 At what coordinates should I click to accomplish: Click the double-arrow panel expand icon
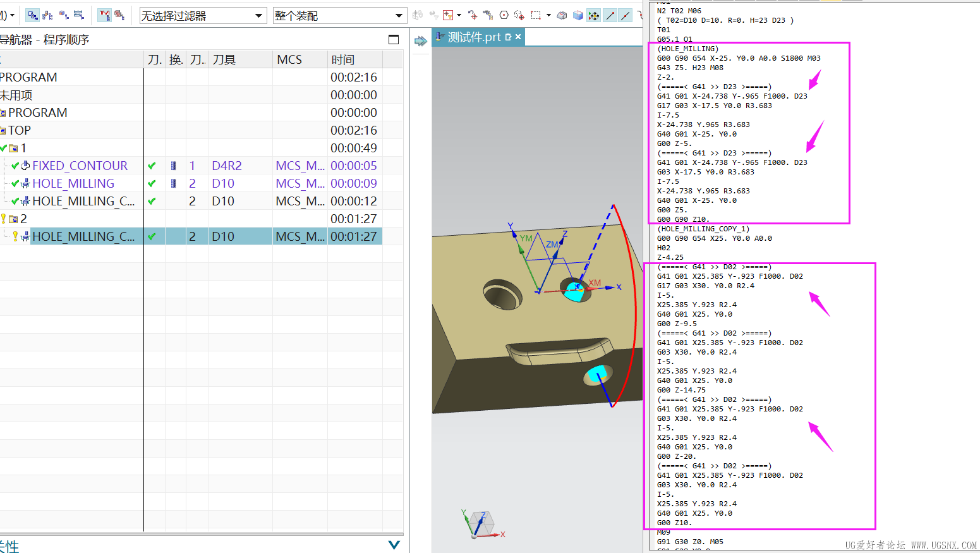(x=421, y=41)
